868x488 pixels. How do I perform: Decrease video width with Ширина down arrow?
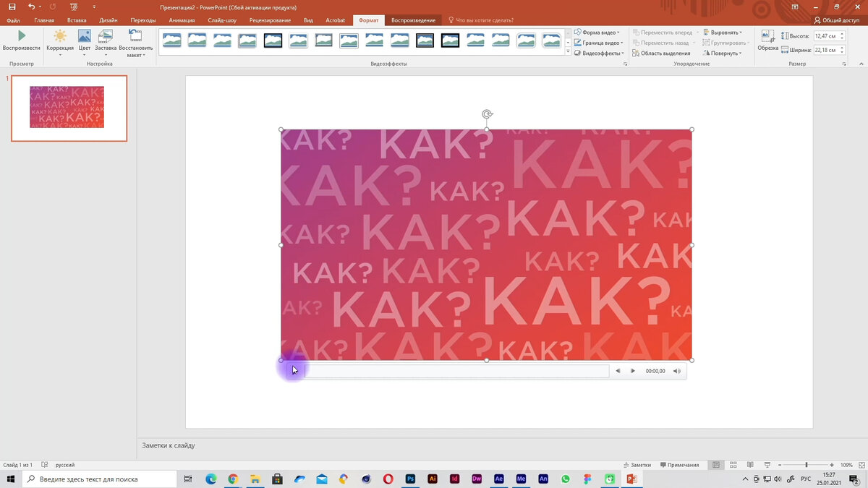(x=842, y=52)
